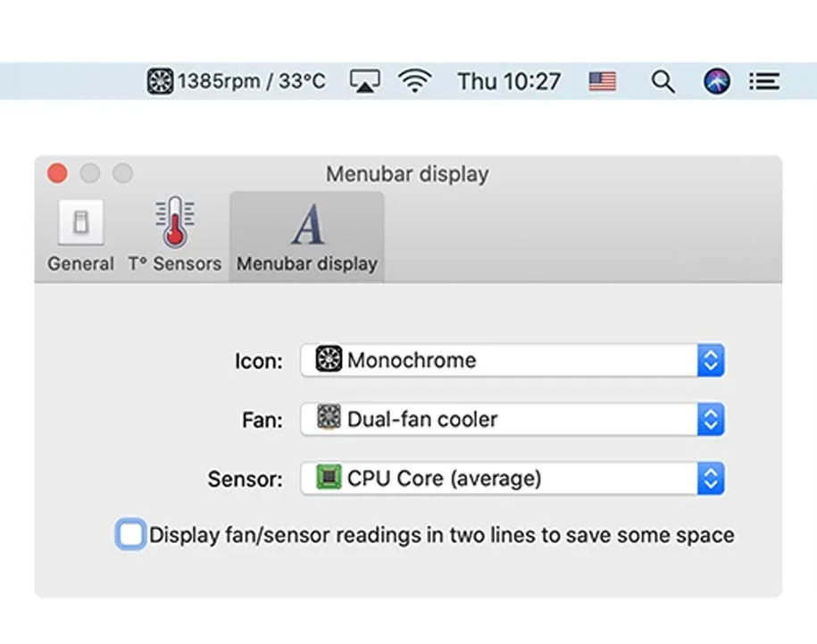This screenshot has height=644, width=817.
Task: Open the US flag input source menu
Action: pos(603,82)
